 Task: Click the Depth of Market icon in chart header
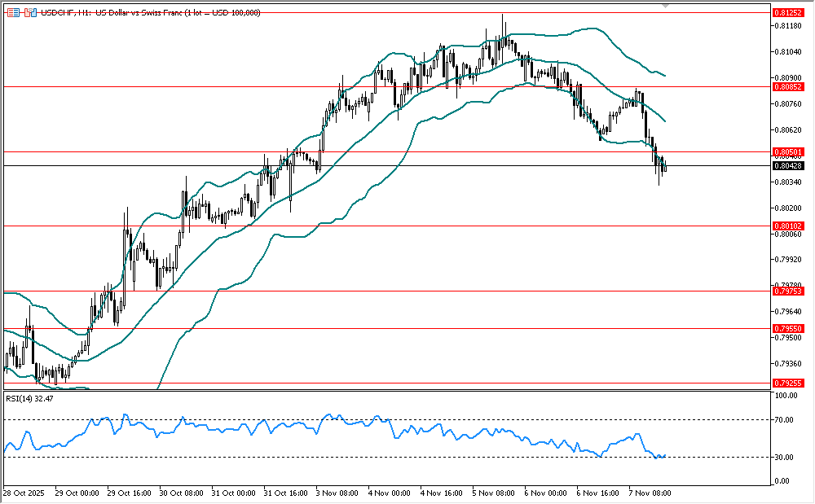click(13, 13)
